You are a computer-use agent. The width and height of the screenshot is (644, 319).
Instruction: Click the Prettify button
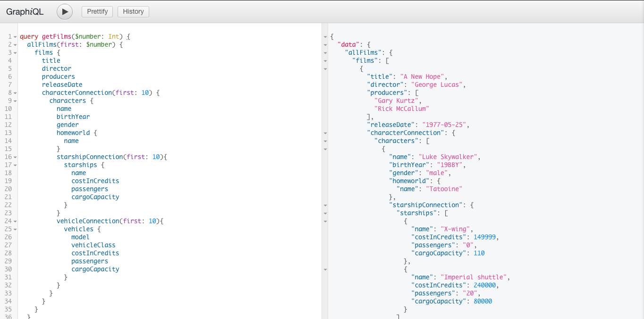pyautogui.click(x=97, y=11)
